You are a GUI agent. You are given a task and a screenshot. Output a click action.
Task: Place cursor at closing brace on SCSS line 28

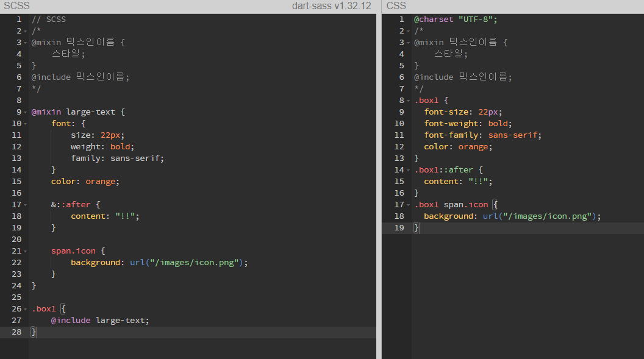[x=34, y=332]
